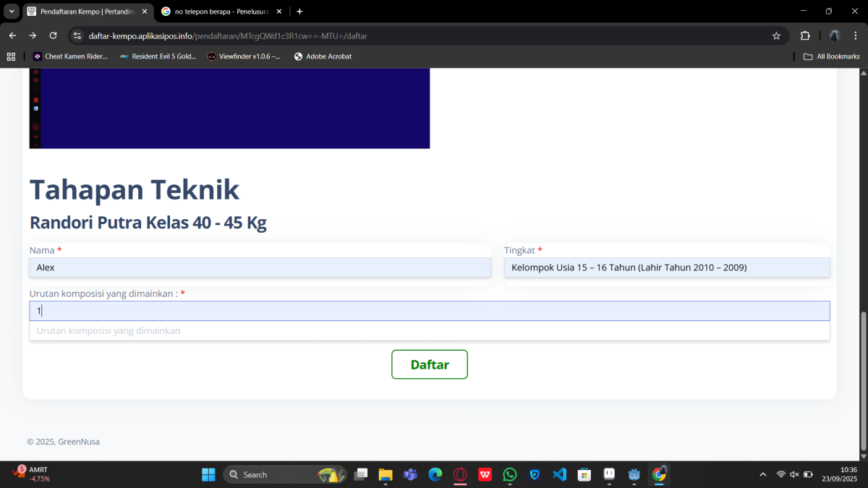The height and width of the screenshot is (488, 868).
Task: Open the browser extensions puzzle icon
Action: (805, 35)
